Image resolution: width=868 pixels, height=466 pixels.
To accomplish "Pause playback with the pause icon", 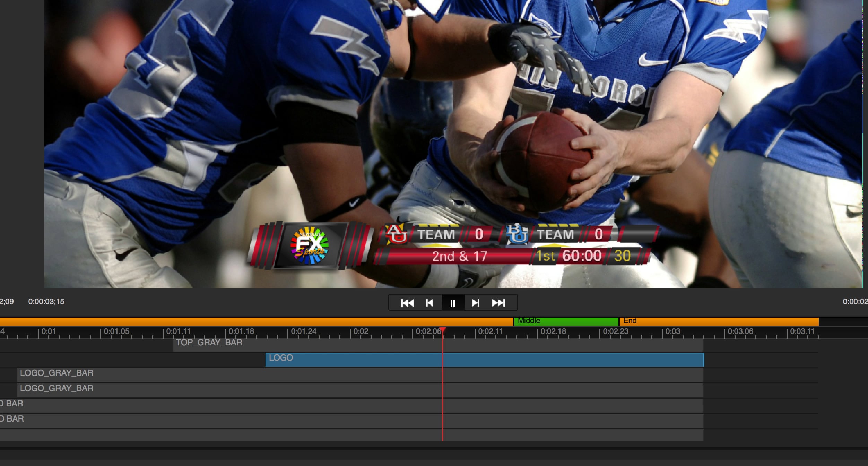I will coord(453,303).
